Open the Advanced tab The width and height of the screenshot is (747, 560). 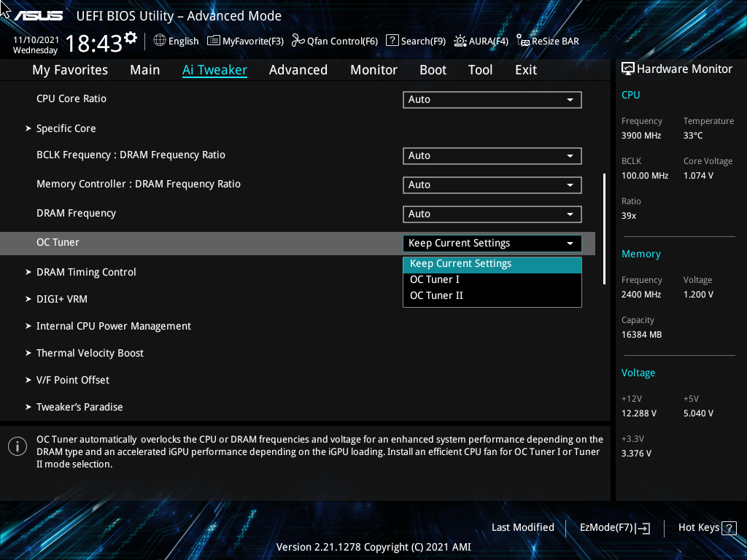[x=298, y=70]
